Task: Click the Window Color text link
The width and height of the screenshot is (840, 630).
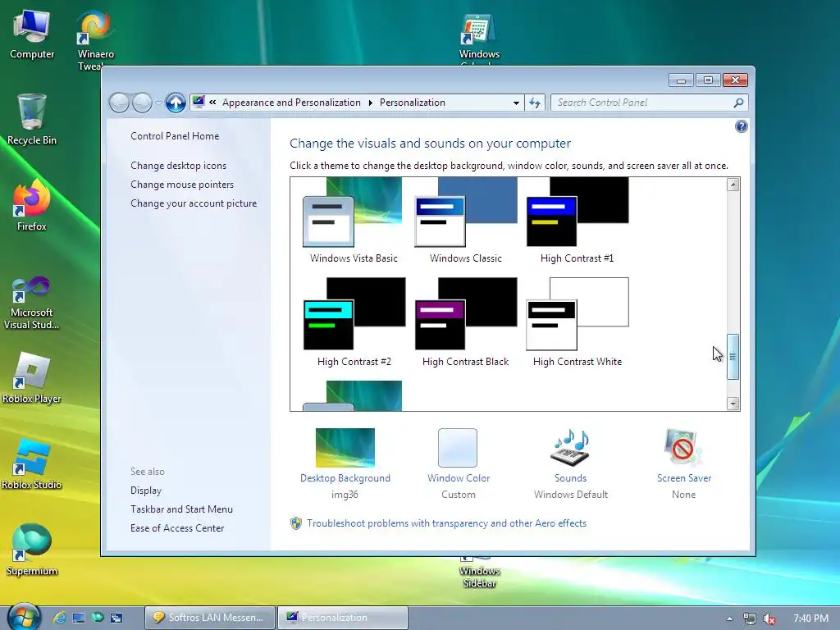Action: tap(459, 478)
